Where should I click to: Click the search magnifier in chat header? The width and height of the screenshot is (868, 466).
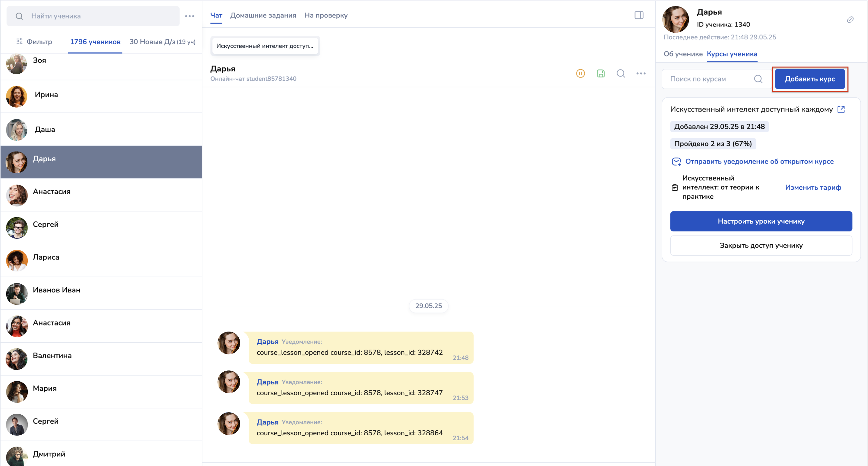coord(621,73)
